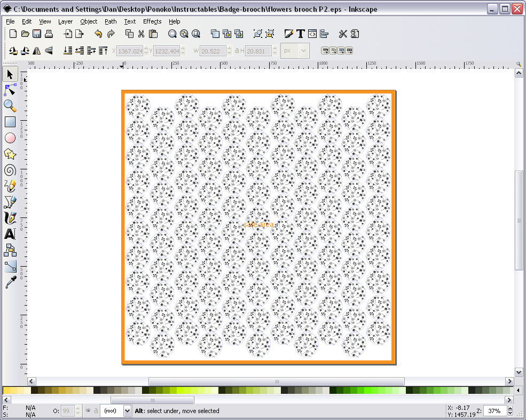The height and width of the screenshot is (420, 526).
Task: Open the XML editor icon
Action: 312,34
